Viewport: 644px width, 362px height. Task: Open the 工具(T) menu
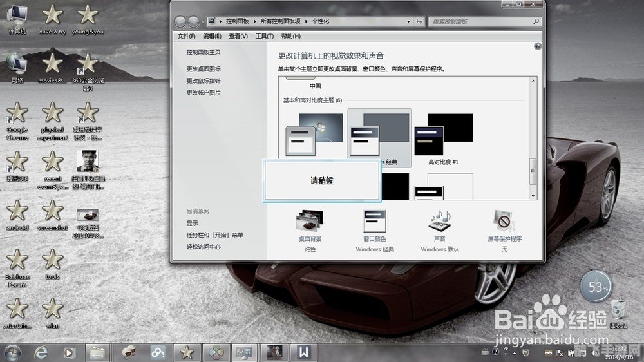tap(264, 36)
